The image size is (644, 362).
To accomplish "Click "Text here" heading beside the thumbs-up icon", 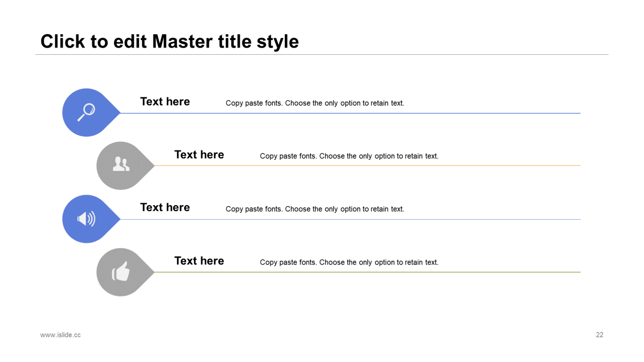I will pos(199,261).
